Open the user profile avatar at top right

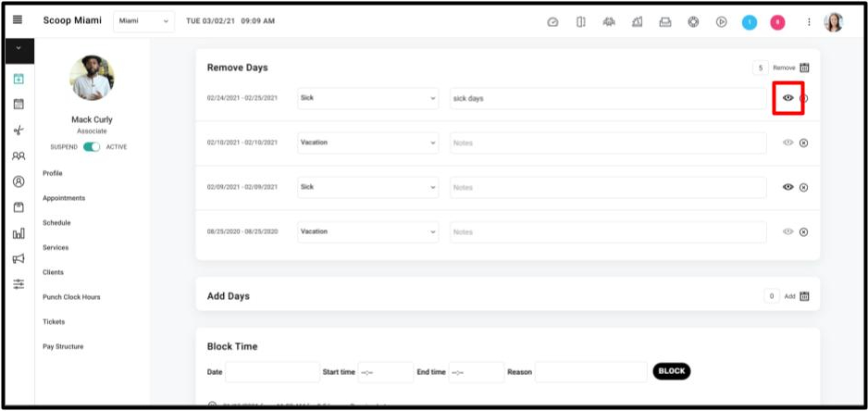[833, 22]
